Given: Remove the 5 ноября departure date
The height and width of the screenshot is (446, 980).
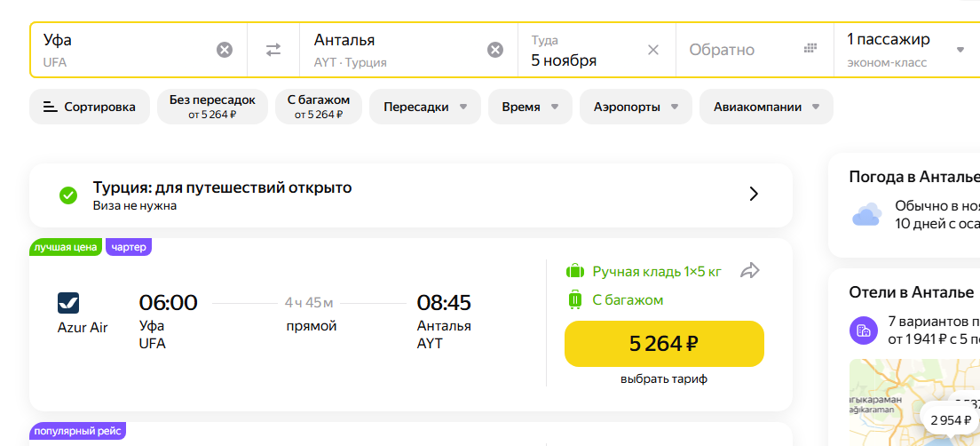Looking at the screenshot, I should click(653, 50).
